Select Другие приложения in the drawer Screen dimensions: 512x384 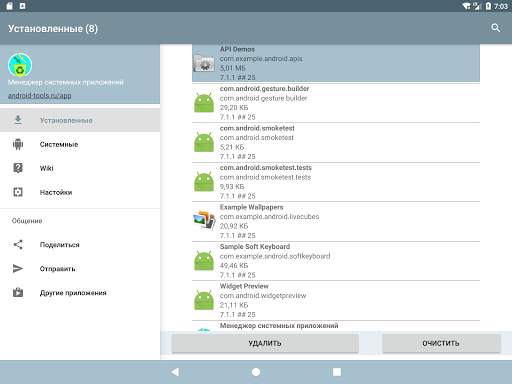click(x=80, y=293)
